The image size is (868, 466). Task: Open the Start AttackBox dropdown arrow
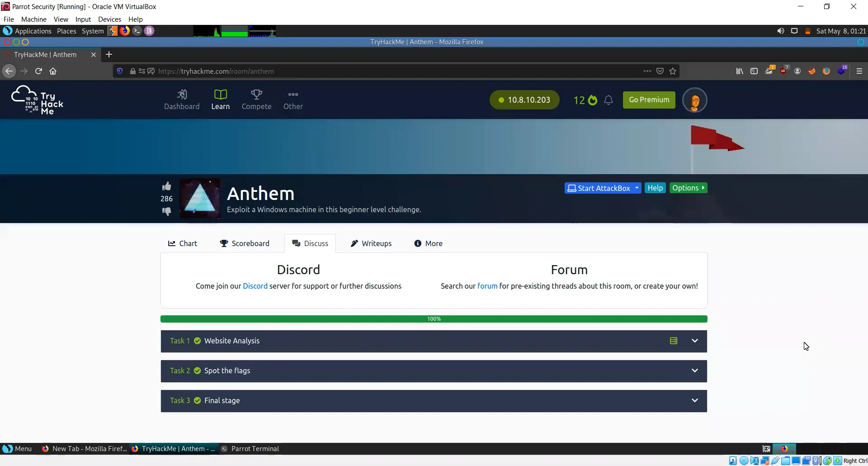637,188
